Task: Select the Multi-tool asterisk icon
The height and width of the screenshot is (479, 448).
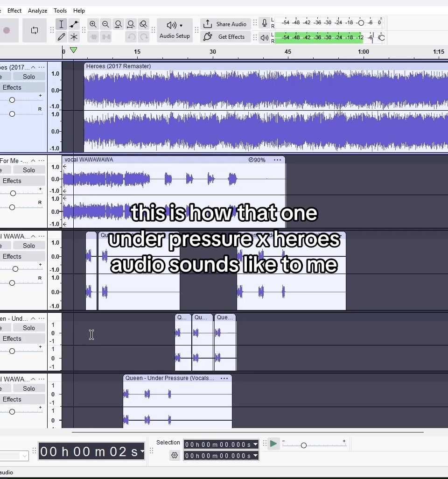Action: [x=74, y=37]
